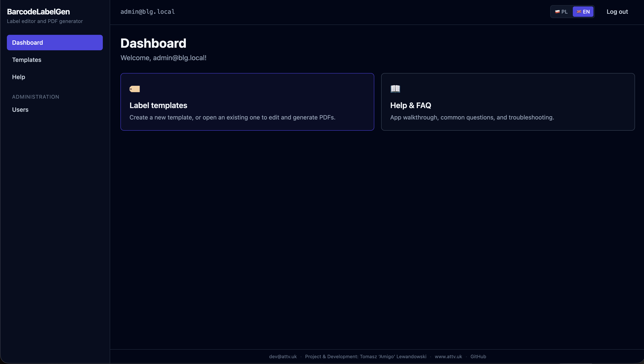Click 'Project & Development' footer credit
The height and width of the screenshot is (364, 644).
click(366, 357)
